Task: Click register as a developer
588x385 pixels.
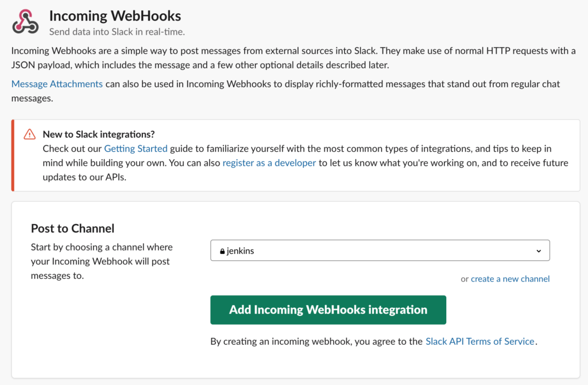Action: click(269, 163)
